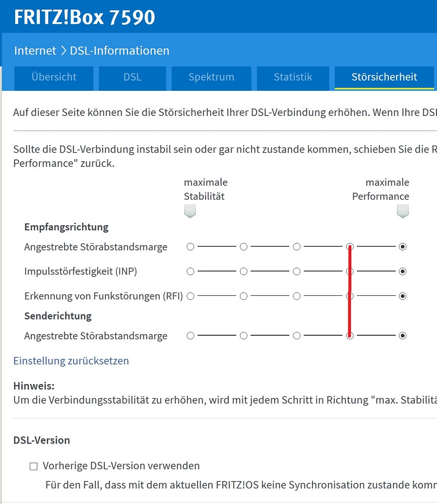The height and width of the screenshot is (504, 437).
Task: Select middle radio for receive Angestrebte Störabstandsmarge
Action: tap(296, 246)
